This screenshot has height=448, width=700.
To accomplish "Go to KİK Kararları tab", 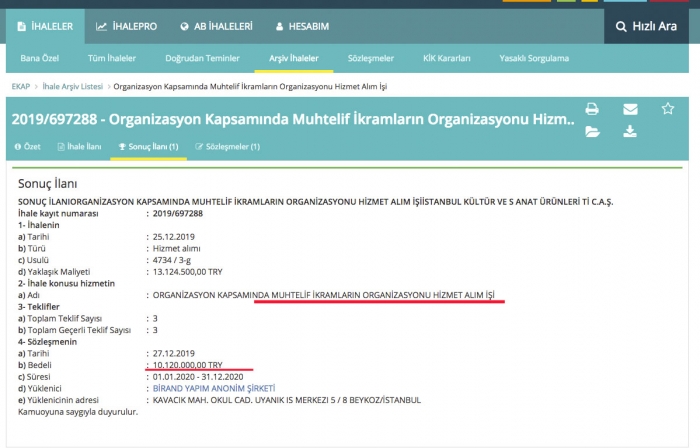I will click(447, 59).
